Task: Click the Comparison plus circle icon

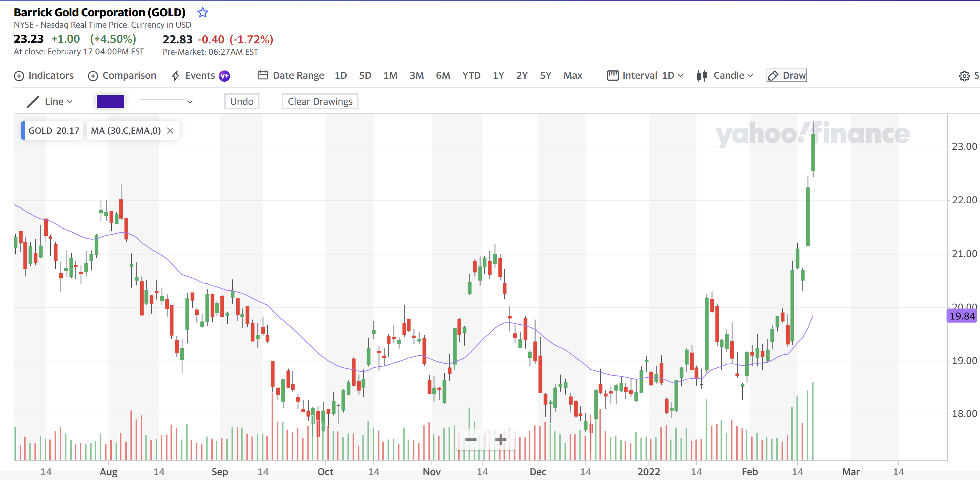Action: coord(93,76)
